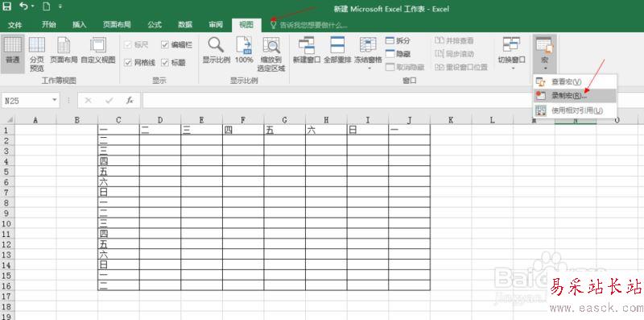The width and height of the screenshot is (644, 320).
Task: Click cell C7 containing 日
Action: [118, 193]
